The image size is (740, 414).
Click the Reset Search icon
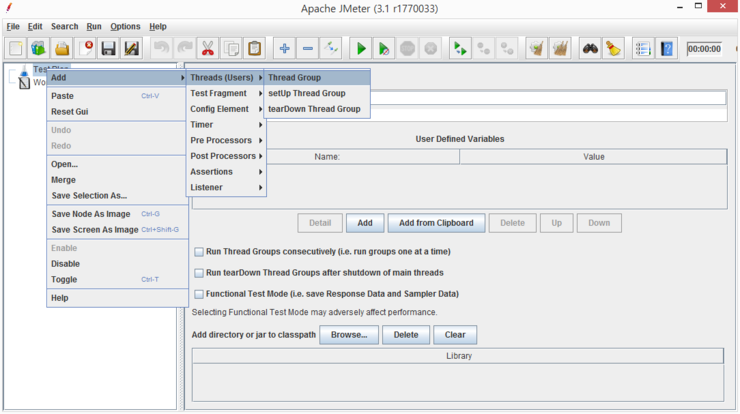pos(613,49)
